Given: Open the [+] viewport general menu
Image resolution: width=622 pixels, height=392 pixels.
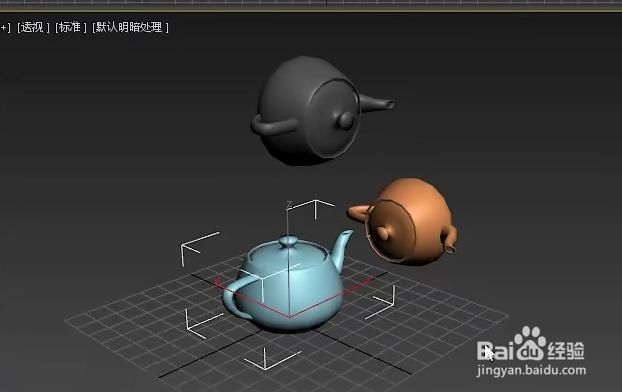Looking at the screenshot, I should 5,27.
